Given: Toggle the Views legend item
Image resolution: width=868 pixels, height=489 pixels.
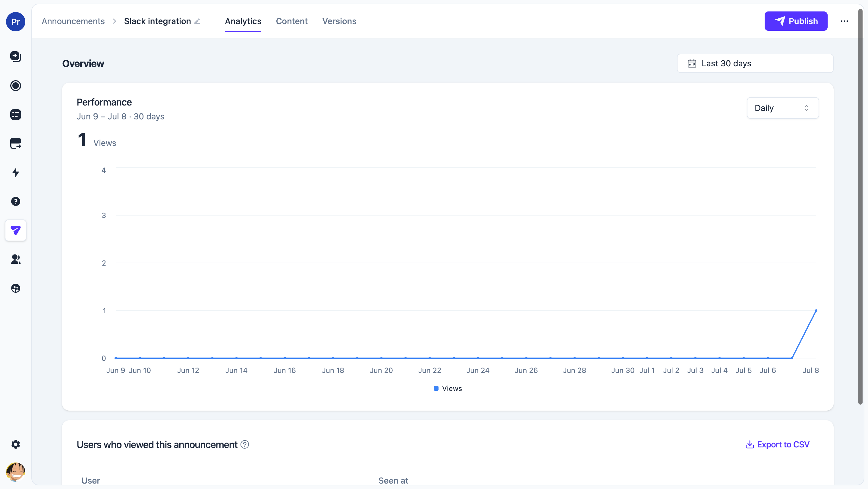Looking at the screenshot, I should click(448, 389).
